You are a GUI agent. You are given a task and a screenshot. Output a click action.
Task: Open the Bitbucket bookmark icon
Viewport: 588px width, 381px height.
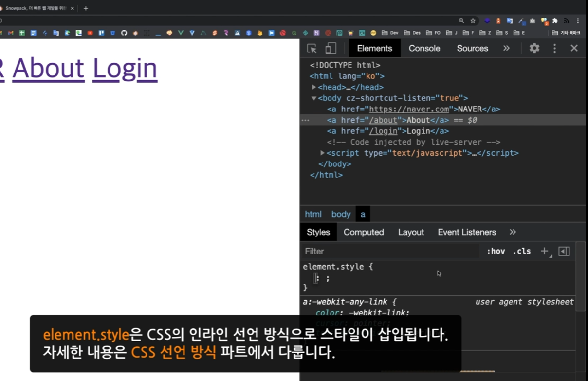point(112,33)
